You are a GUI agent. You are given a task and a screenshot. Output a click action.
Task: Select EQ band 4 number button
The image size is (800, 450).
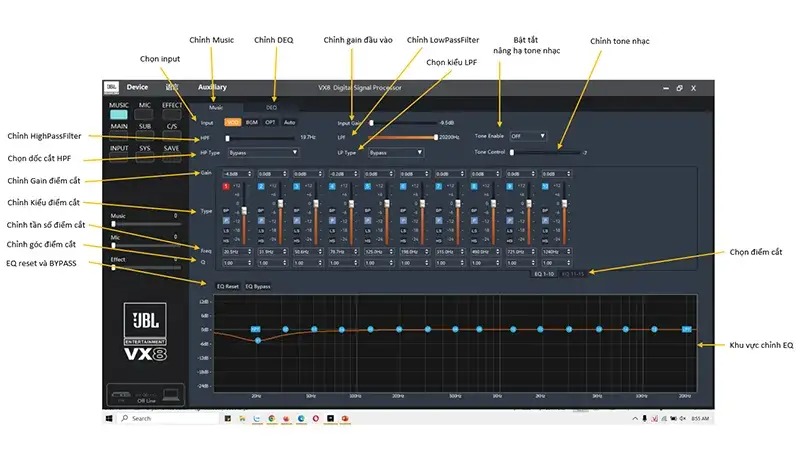point(332,186)
